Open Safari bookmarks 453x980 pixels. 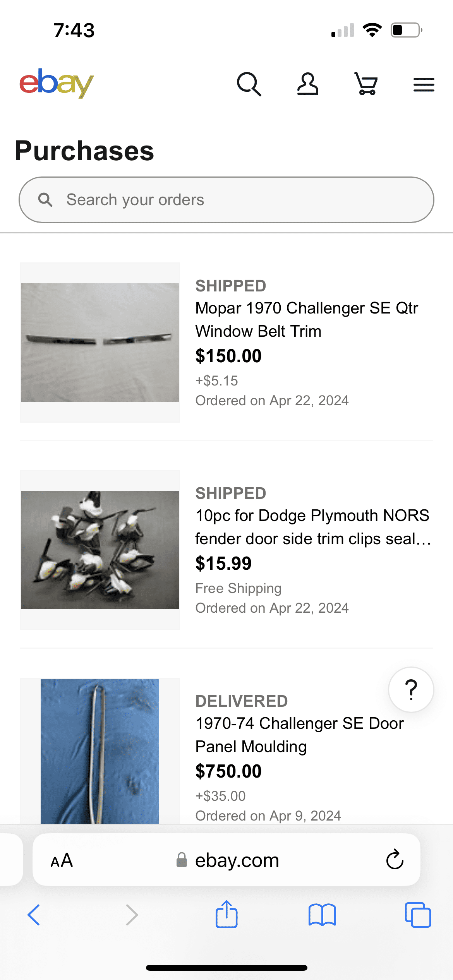pos(322,915)
